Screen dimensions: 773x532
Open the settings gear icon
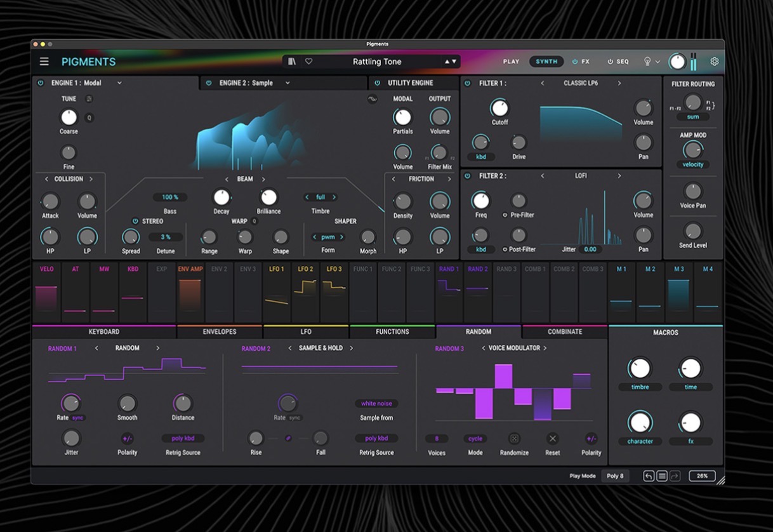tap(714, 62)
